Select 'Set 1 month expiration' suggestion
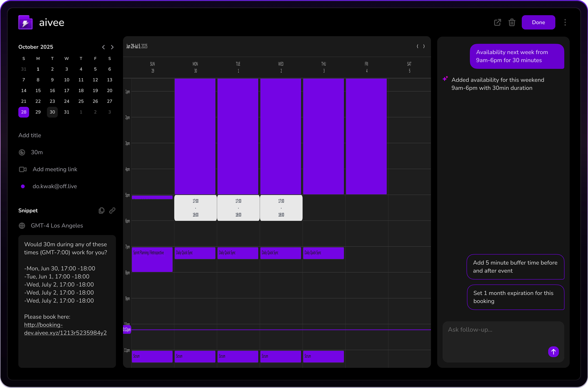Image resolution: width=588 pixels, height=388 pixels. click(516, 297)
